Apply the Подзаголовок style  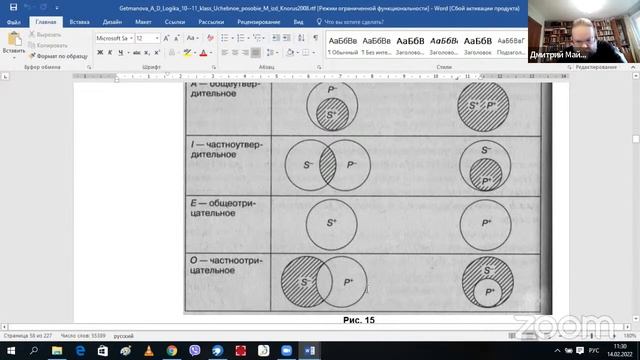(511, 45)
